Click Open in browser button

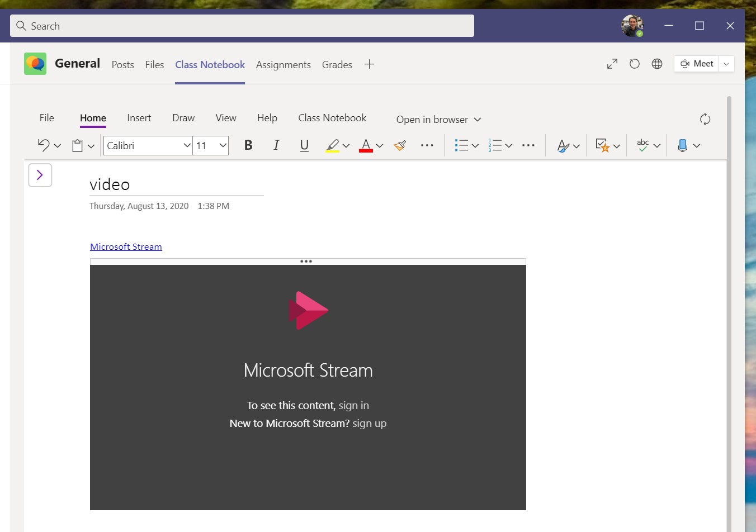(x=438, y=120)
